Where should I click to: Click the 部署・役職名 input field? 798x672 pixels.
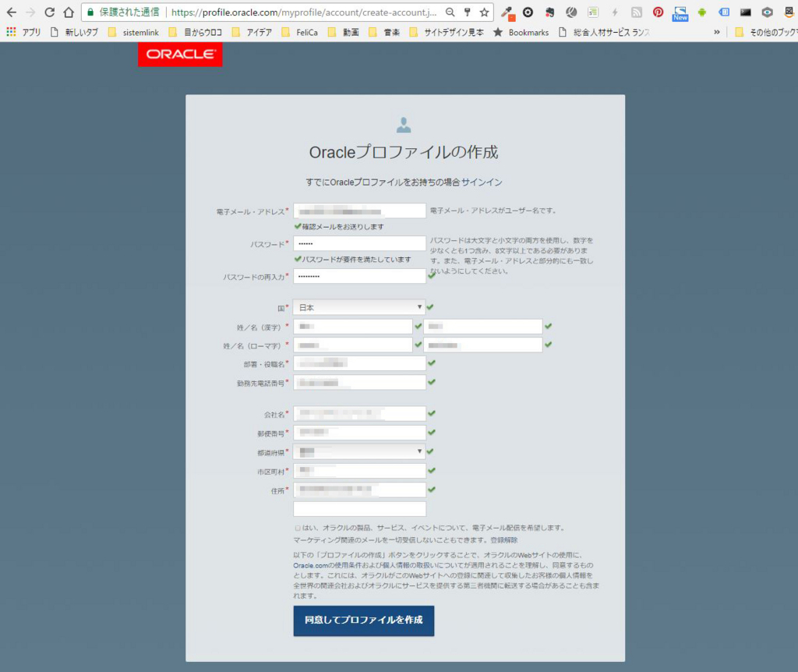[359, 363]
